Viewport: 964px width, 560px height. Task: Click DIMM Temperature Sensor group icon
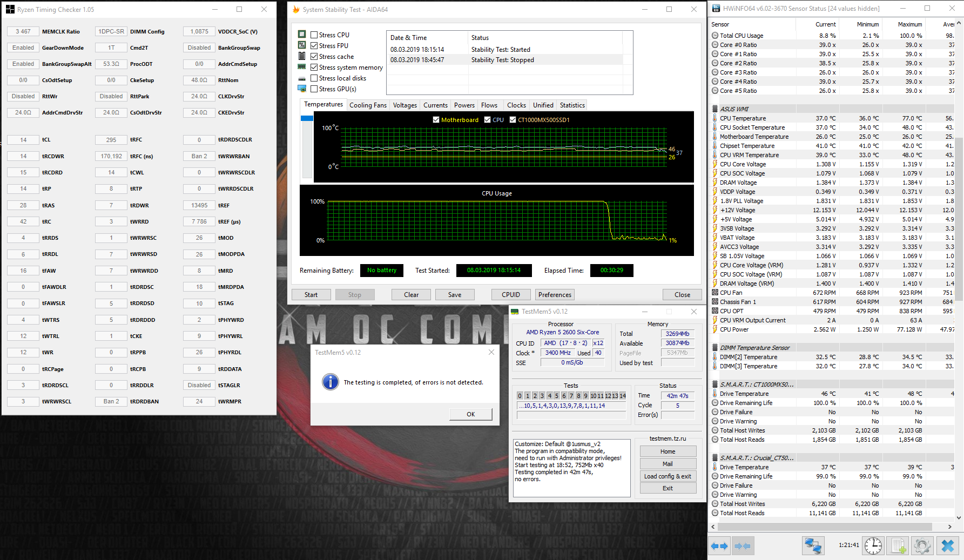pyautogui.click(x=715, y=348)
